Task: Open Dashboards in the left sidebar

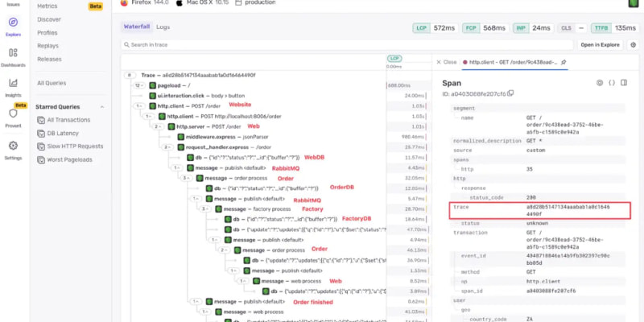Action: pyautogui.click(x=13, y=57)
